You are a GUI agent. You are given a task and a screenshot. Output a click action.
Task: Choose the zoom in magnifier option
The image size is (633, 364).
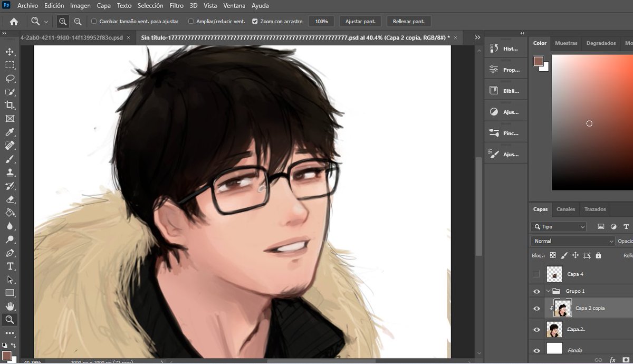click(63, 22)
